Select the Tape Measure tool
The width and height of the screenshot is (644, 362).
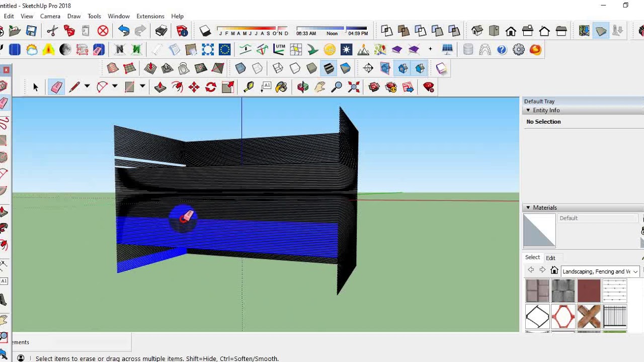(x=249, y=87)
